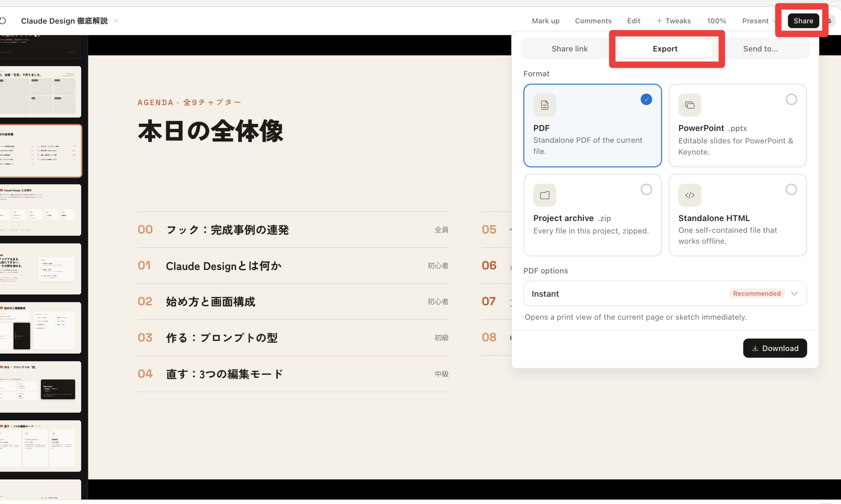Viewport: 841px width, 504px height.
Task: Open the Comments panel
Action: 593,21
